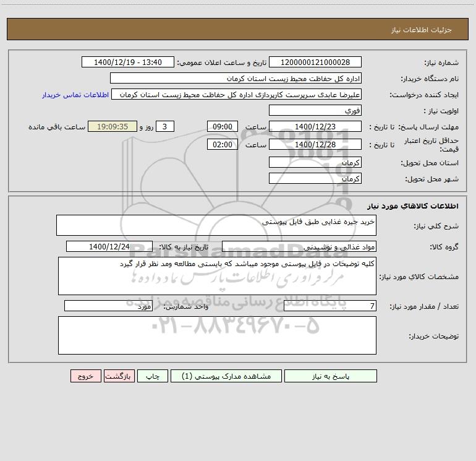Click the 'شهر محل تحویل:' label

431,179
